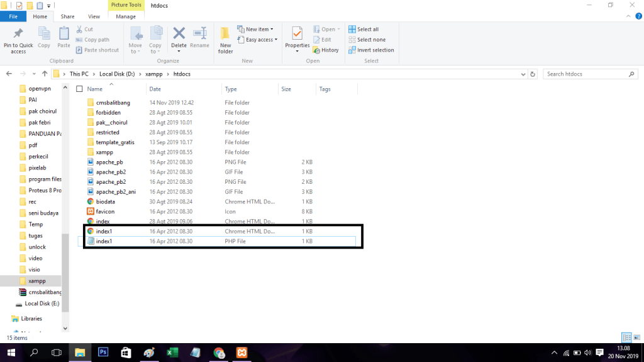644x362 pixels.
Task: Tick the select-all checkbox in header row
Action: [x=79, y=89]
